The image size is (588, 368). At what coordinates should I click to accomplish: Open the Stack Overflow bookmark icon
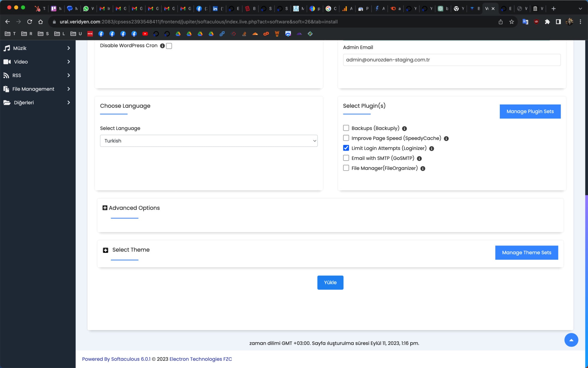click(244, 34)
